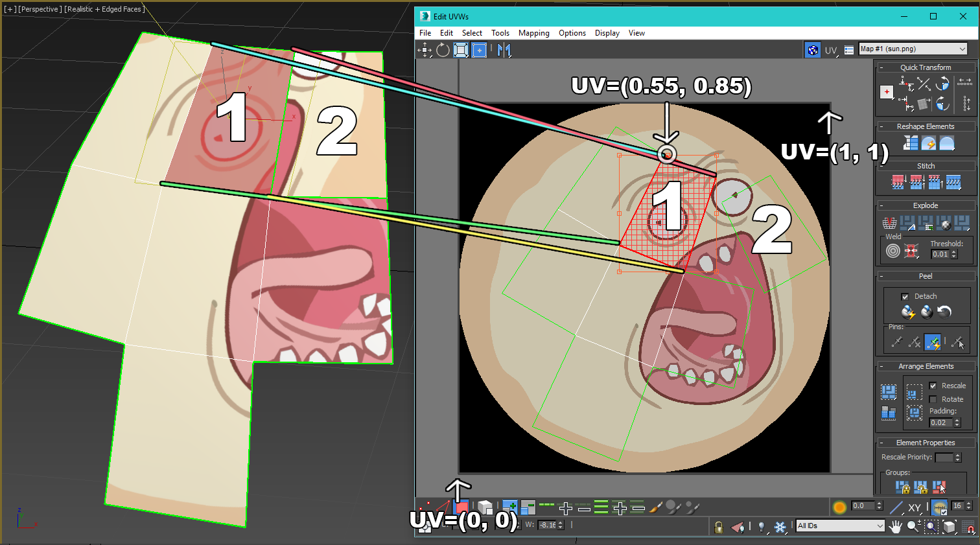Viewport: 980px width, 545px height.
Task: Click the Mirror Horizontal tool
Action: [x=504, y=50]
